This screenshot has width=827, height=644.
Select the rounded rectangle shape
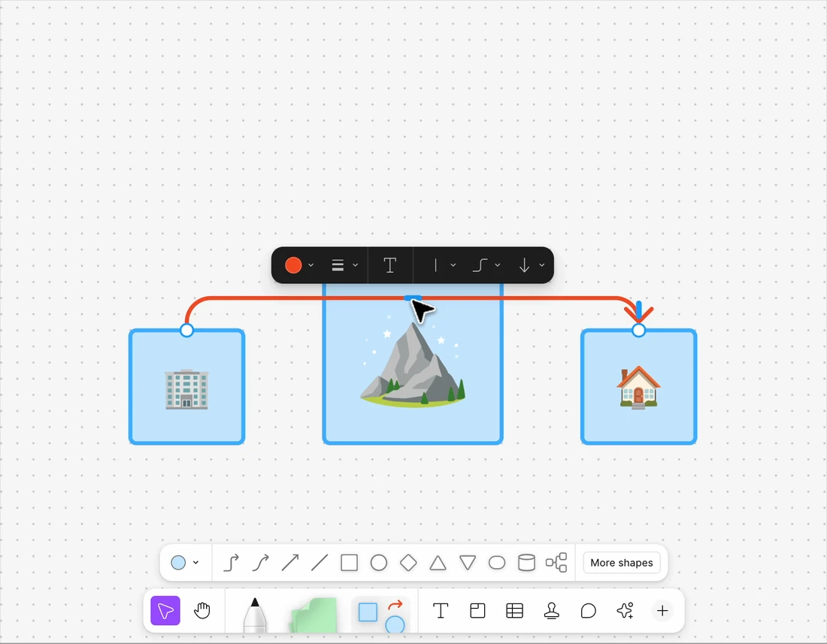[x=497, y=562]
